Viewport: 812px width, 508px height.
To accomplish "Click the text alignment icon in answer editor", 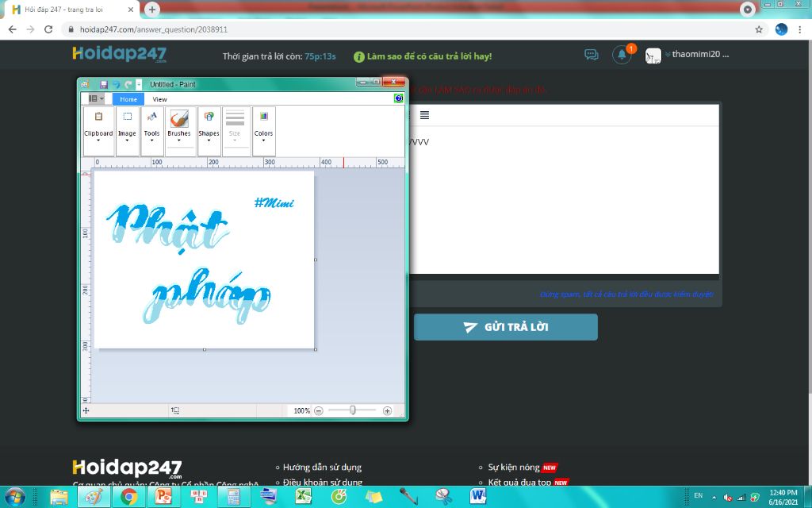I will pyautogui.click(x=424, y=115).
